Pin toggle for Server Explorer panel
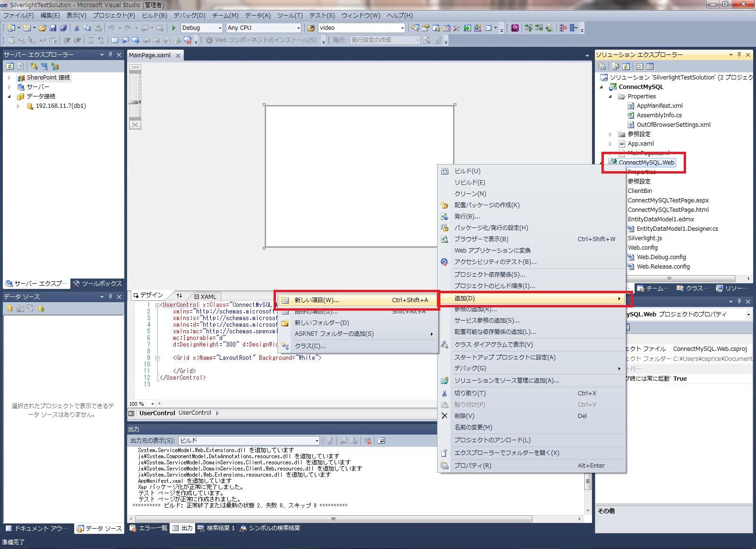756x549 pixels. 111,55
